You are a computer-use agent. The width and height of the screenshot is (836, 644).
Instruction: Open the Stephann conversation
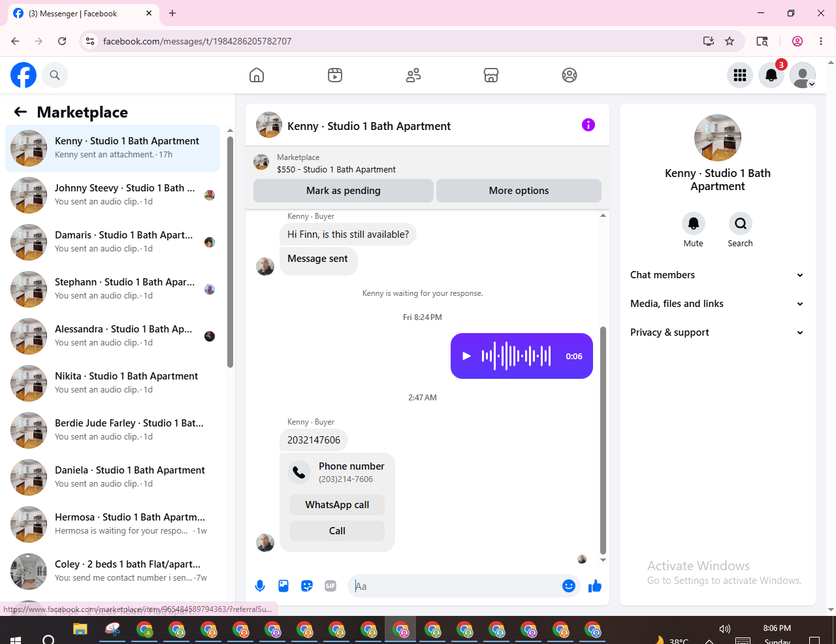(x=112, y=289)
